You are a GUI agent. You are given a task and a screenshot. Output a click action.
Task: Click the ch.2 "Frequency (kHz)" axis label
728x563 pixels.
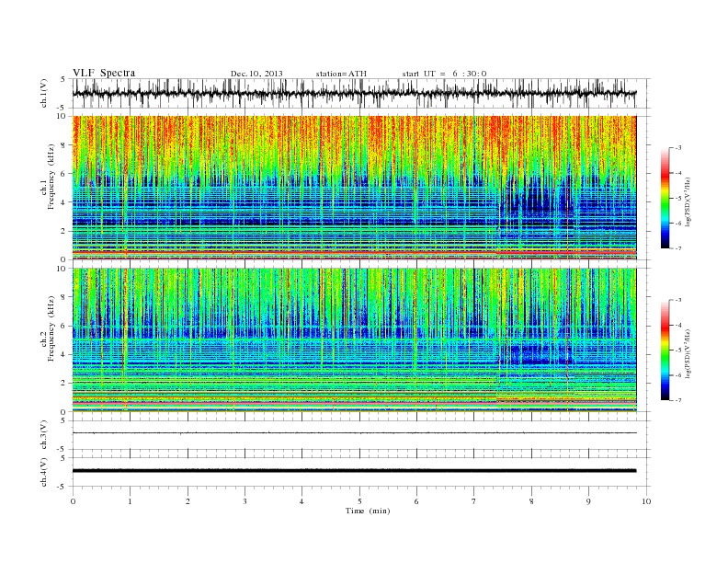click(51, 328)
